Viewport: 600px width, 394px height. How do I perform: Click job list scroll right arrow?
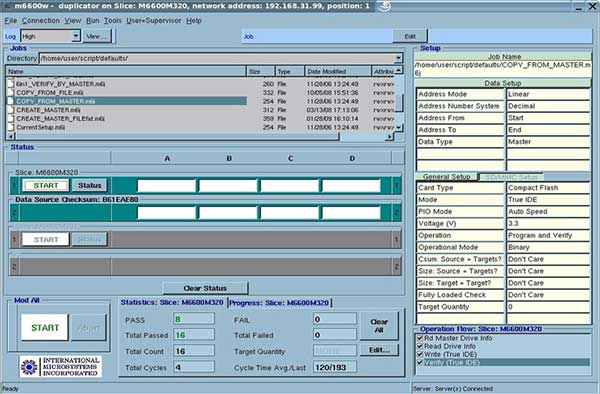pos(390,136)
